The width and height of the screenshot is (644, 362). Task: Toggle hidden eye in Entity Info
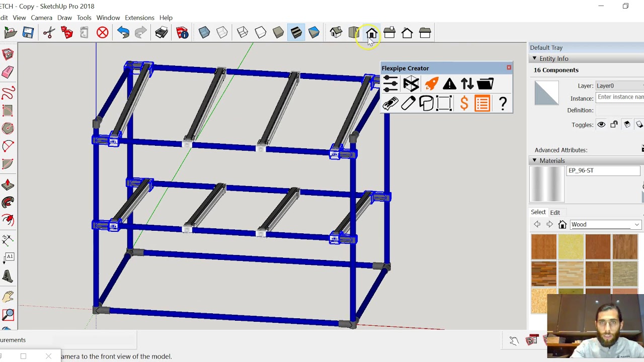coord(601,125)
